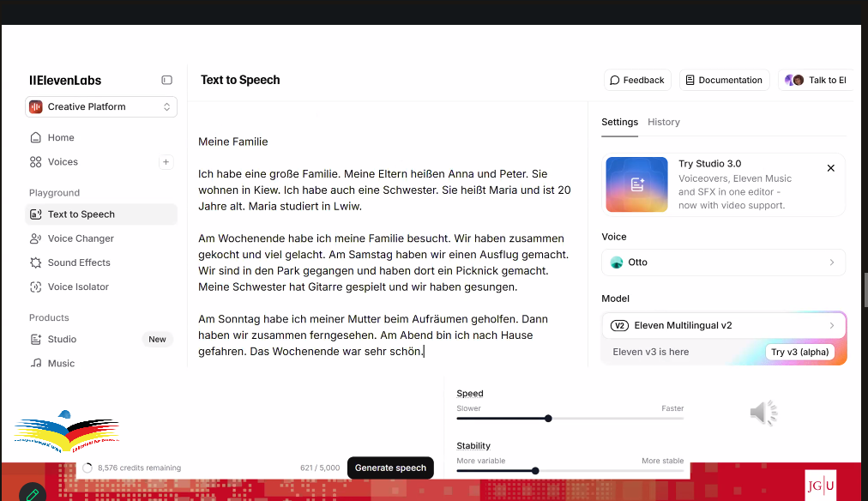Go to Home in the sidebar
Viewport: 868px width, 501px height.
point(61,137)
